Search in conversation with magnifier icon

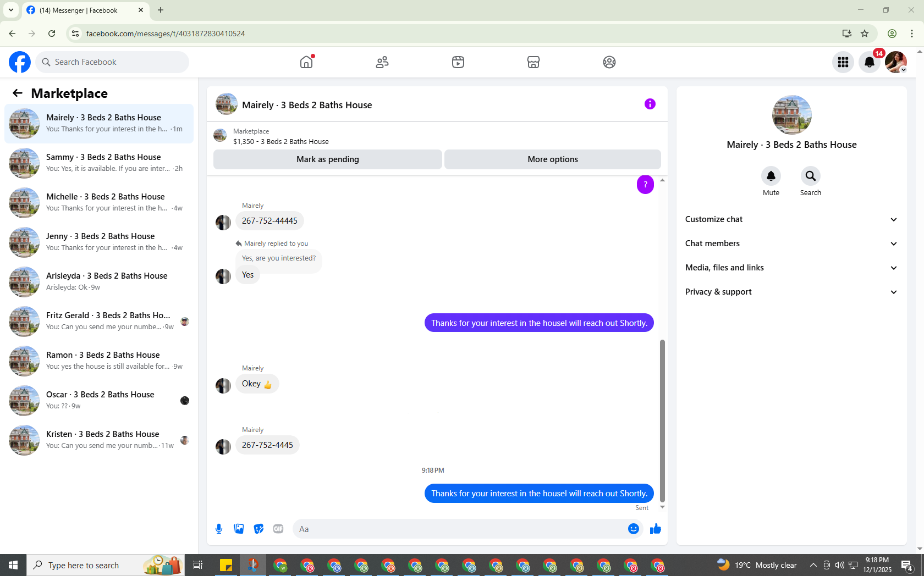tap(811, 176)
